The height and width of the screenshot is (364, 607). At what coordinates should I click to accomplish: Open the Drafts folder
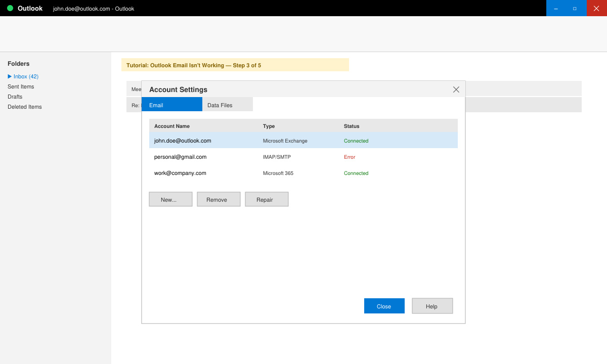[15, 97]
